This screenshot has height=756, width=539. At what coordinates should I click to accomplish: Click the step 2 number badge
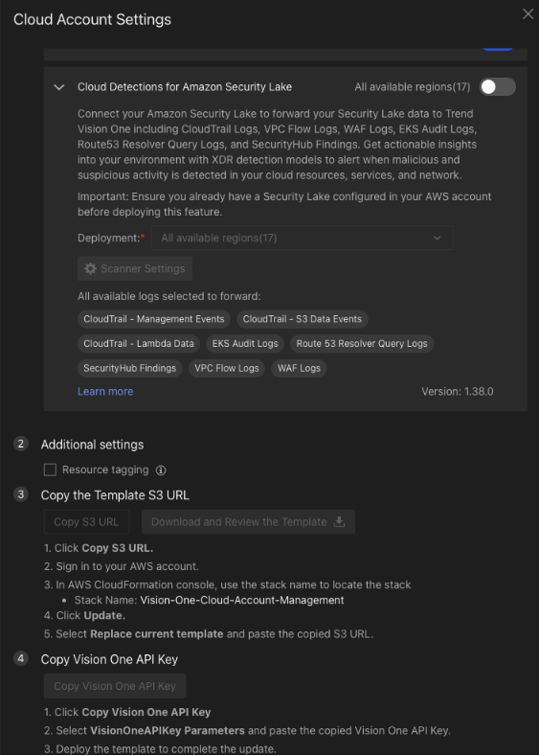(21, 444)
